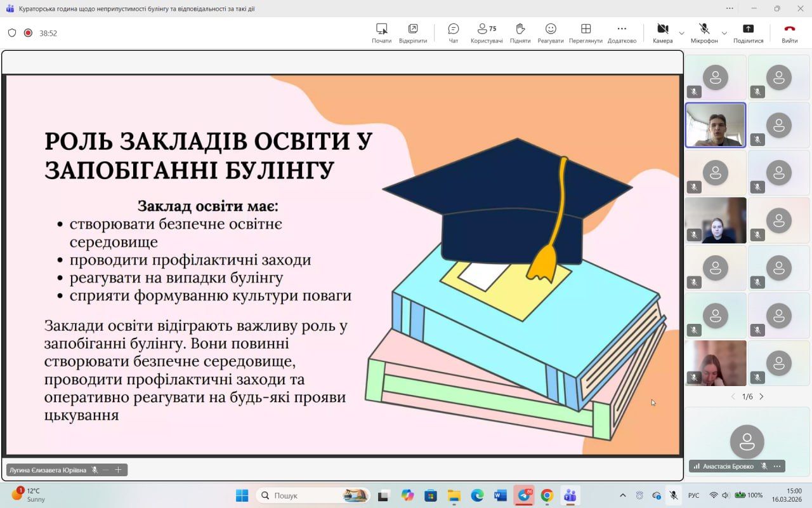Screen dimensions: 812x508
Task: Click the shield privacy icon
Action: 12,33
